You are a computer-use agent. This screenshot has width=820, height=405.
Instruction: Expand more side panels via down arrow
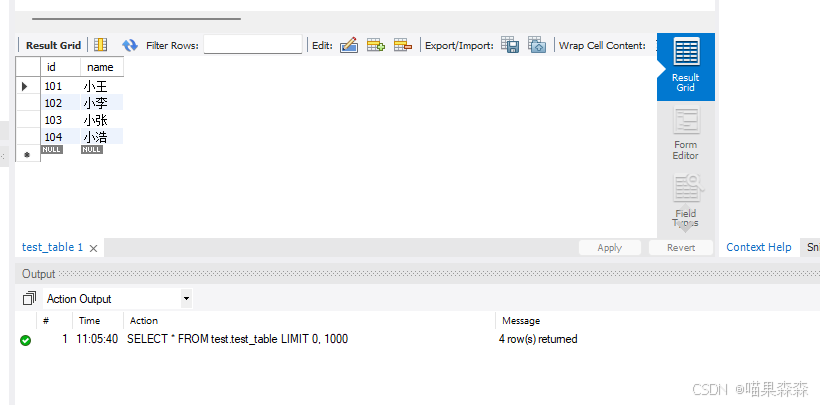point(686,226)
